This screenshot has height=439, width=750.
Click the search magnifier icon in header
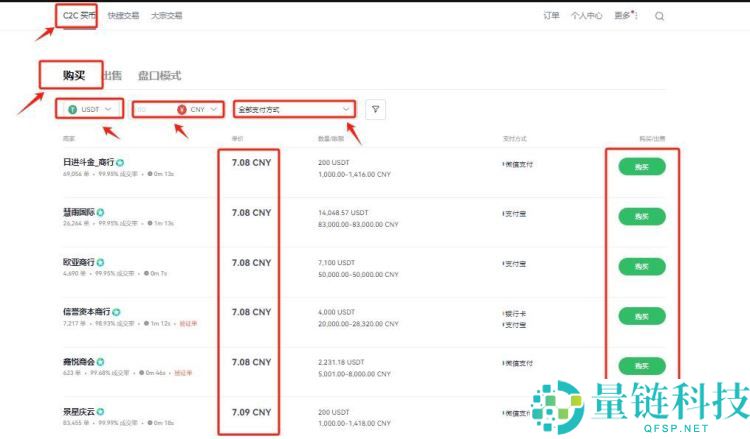pos(659,16)
